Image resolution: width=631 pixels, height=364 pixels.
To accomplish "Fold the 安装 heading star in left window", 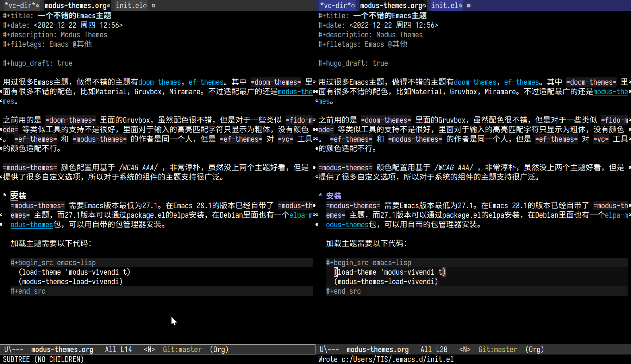I will [5, 196].
